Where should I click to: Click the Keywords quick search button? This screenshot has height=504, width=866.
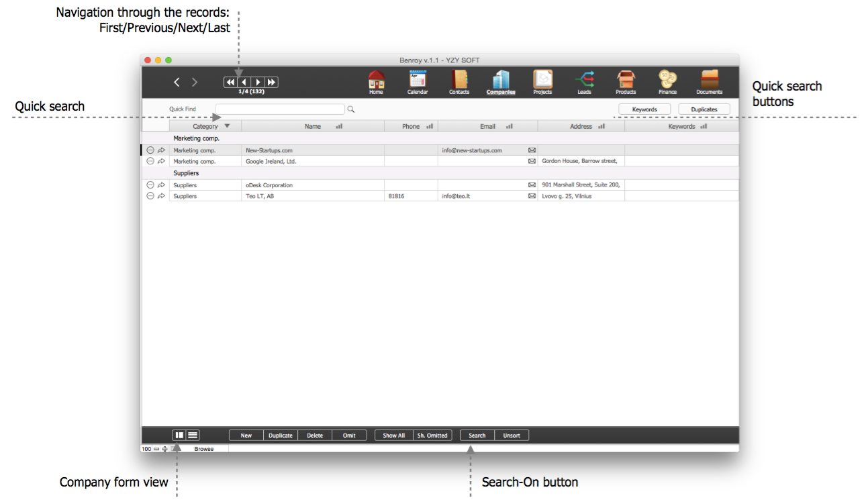(644, 109)
